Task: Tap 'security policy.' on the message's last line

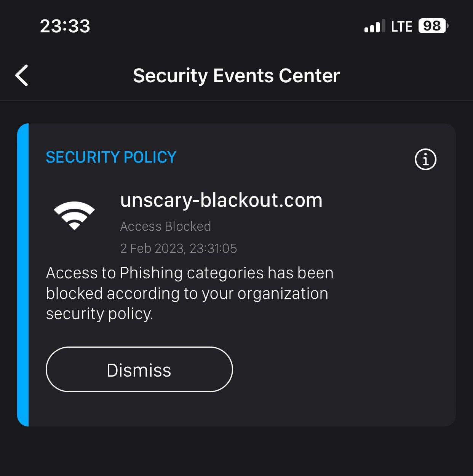Action: coord(99,314)
